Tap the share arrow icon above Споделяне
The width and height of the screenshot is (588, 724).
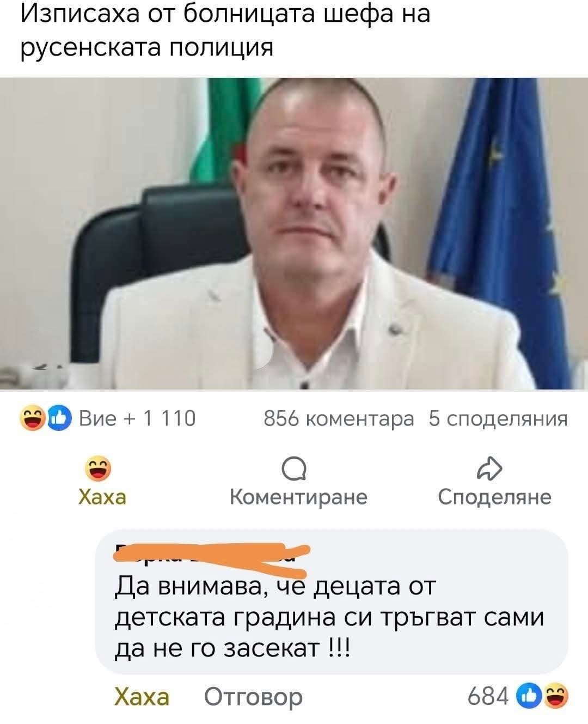pyautogui.click(x=488, y=470)
